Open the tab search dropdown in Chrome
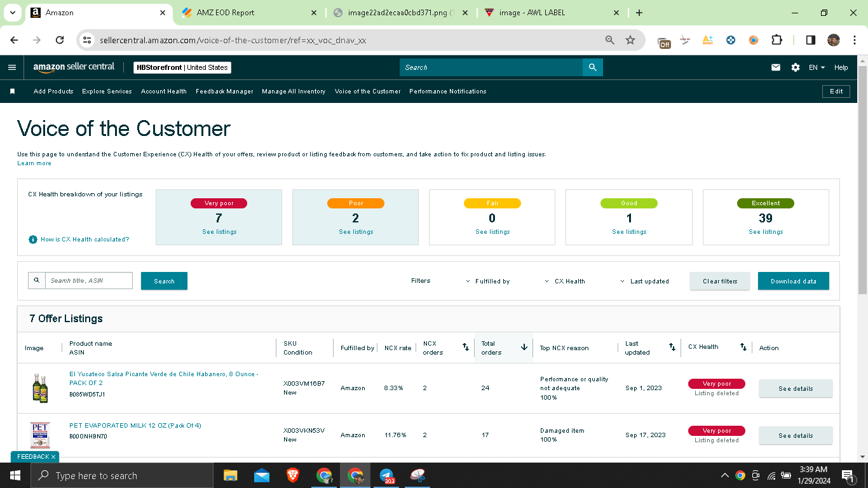The height and width of the screenshot is (488, 868). [13, 13]
